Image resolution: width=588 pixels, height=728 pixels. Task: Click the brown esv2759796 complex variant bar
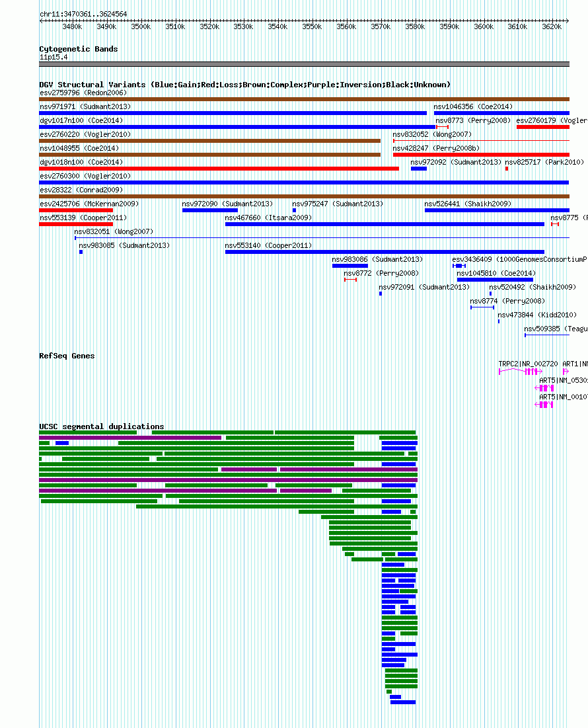pos(304,99)
